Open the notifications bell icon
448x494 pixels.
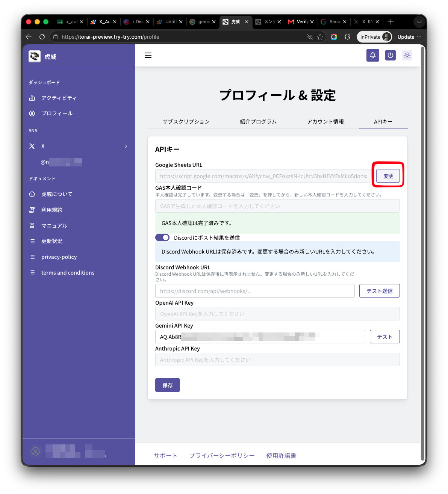(373, 55)
